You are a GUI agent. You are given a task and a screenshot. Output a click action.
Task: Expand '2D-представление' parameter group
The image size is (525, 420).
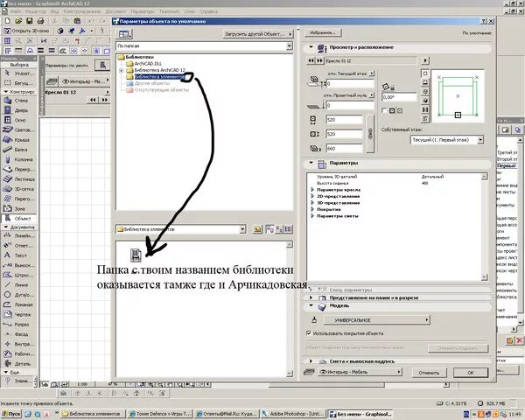coord(312,196)
